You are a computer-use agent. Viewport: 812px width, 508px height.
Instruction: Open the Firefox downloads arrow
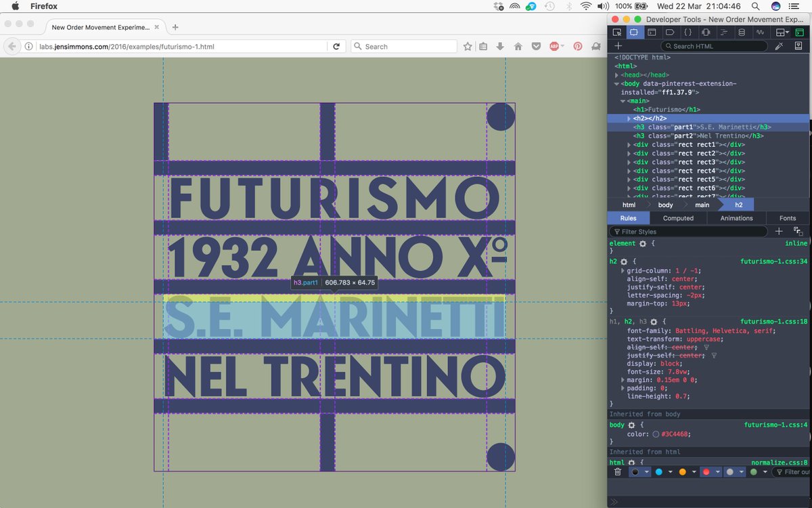pyautogui.click(x=500, y=46)
